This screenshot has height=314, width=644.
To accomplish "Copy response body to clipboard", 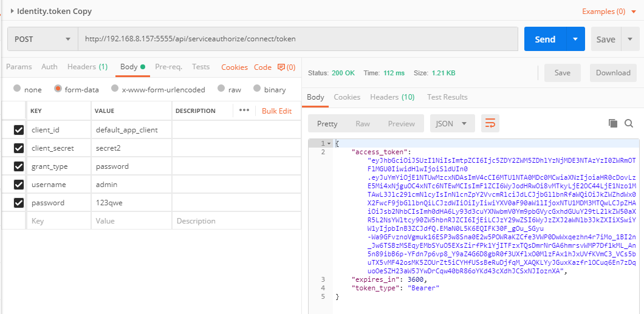I will [613, 123].
